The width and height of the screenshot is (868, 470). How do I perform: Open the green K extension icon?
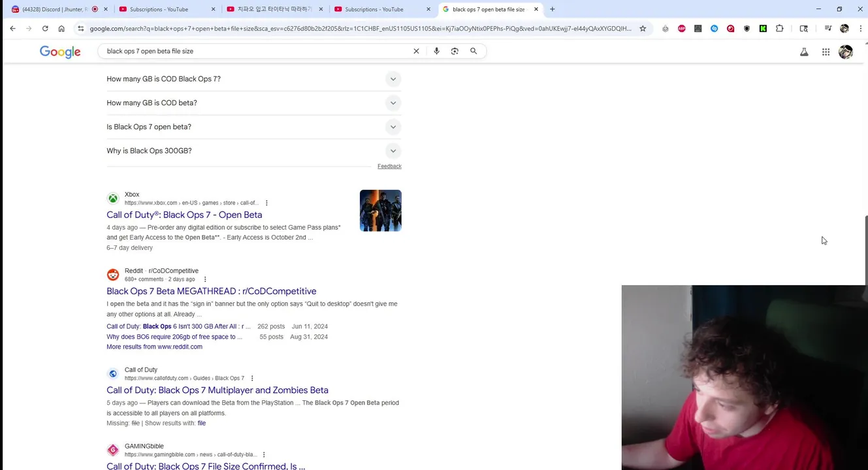coord(763,28)
